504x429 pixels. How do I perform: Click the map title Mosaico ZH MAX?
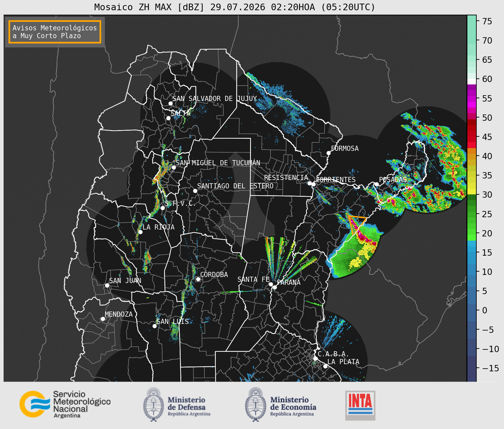(133, 7)
